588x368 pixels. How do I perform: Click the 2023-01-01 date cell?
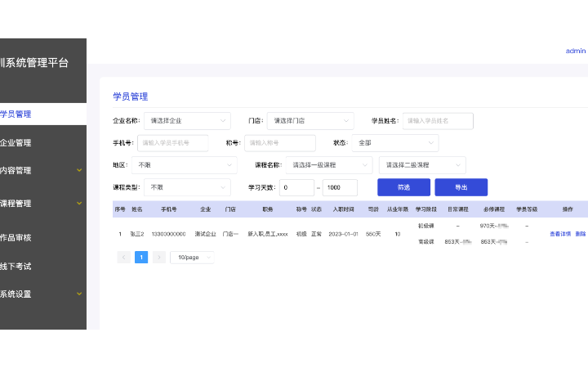[x=344, y=234]
